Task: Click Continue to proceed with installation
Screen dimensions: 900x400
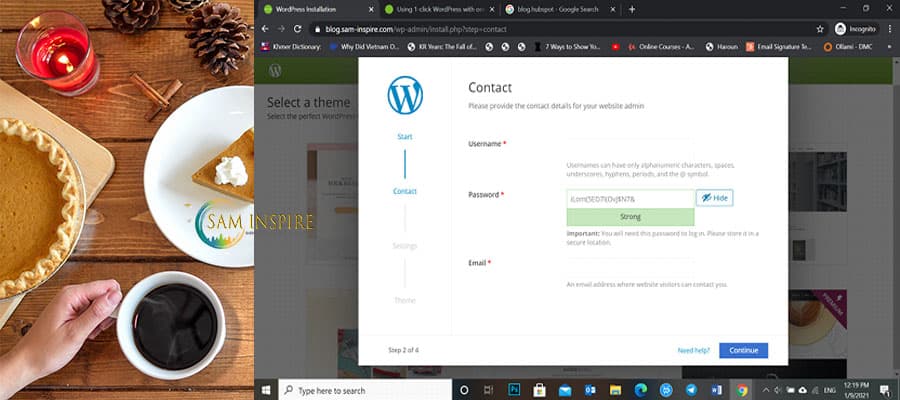Action: coord(743,350)
